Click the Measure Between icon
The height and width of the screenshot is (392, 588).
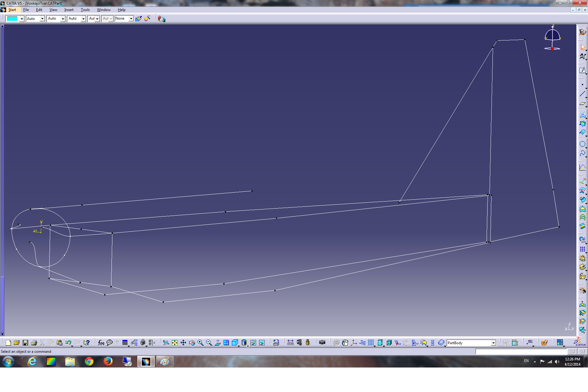pos(290,343)
